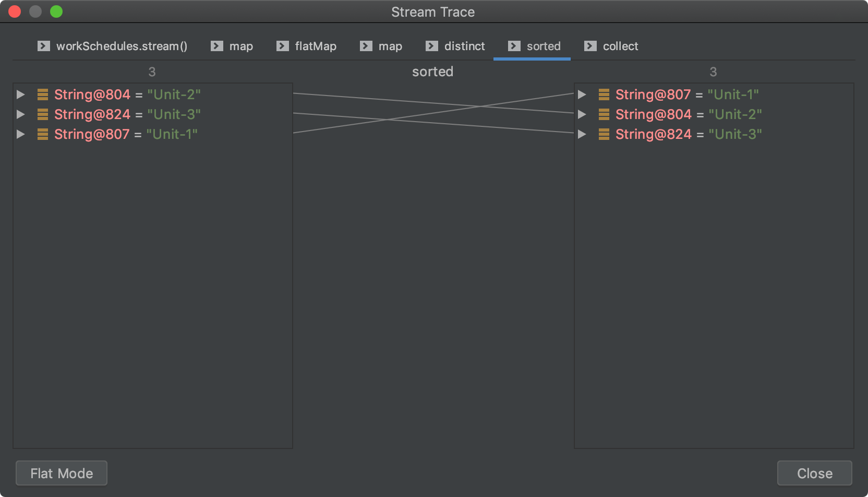Screen dimensions: 868x497
Task: Expand String@804 in the right sorted output
Action: click(582, 114)
